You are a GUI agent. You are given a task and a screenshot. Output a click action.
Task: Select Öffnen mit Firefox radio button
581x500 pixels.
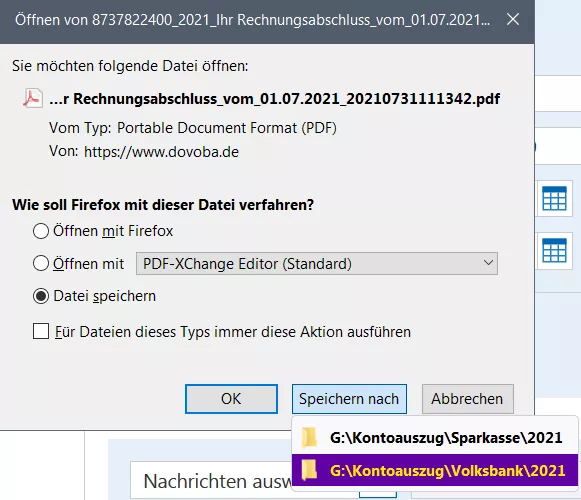(41, 231)
